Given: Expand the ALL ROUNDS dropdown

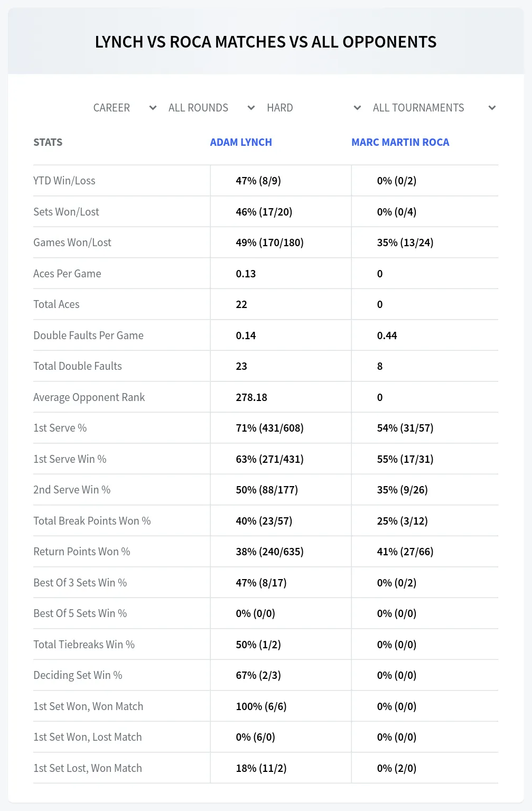Looking at the screenshot, I should click(212, 108).
